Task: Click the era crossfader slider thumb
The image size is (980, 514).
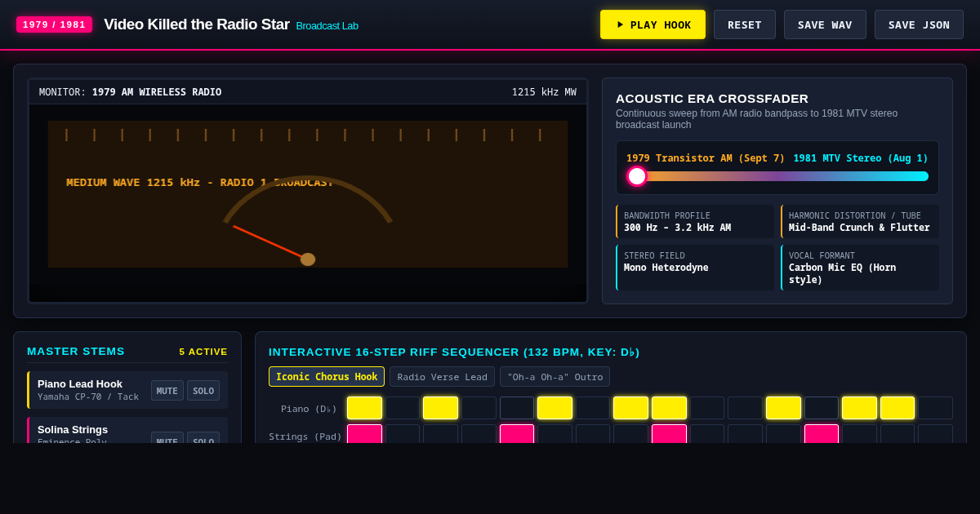Action: [637, 176]
